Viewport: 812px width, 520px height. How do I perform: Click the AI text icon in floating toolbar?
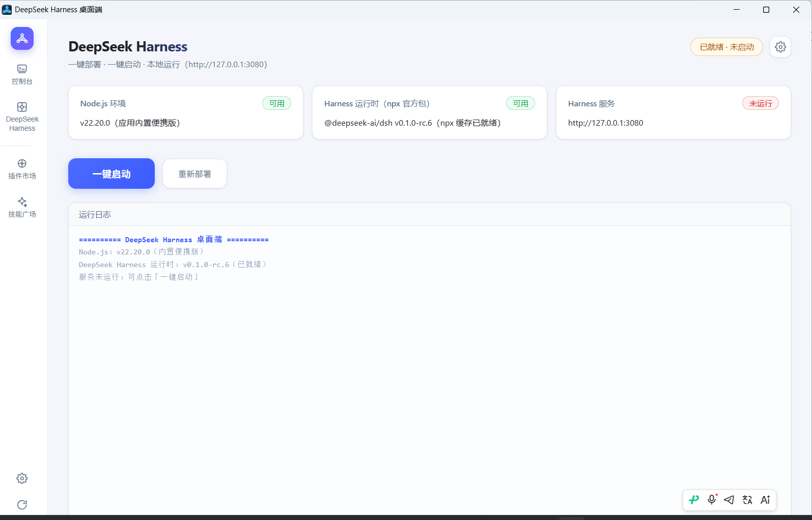tap(765, 500)
